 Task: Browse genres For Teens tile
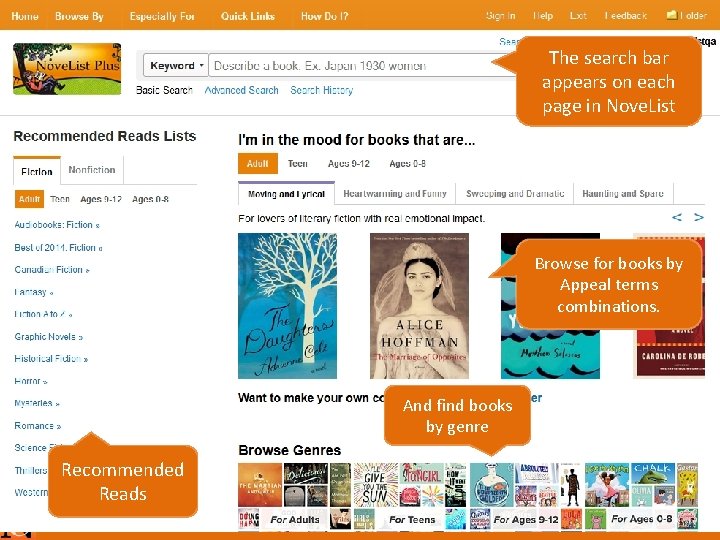tap(410, 496)
